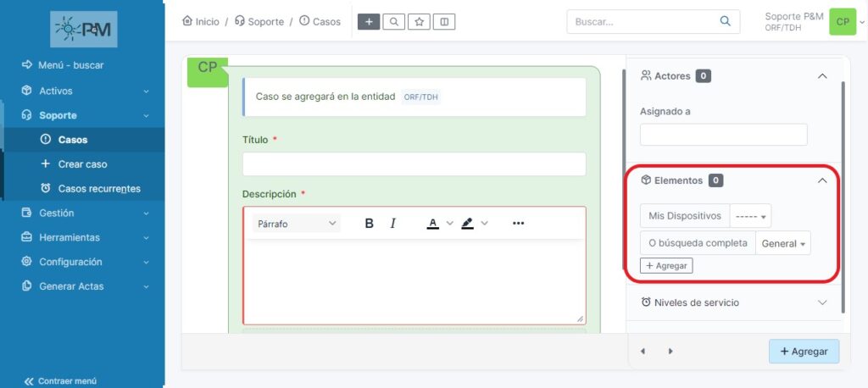868x388 pixels.
Task: Toggle bold formatting in description editor
Action: (x=370, y=224)
